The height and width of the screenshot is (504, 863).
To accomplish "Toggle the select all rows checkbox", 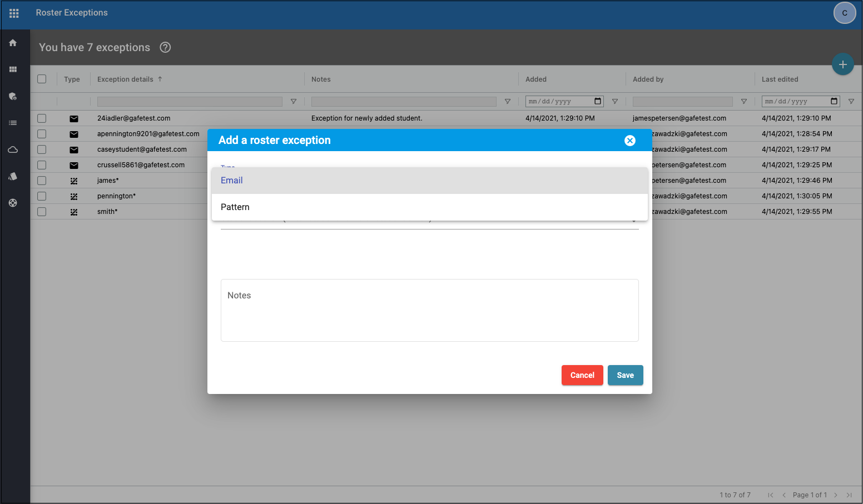I will pyautogui.click(x=42, y=79).
